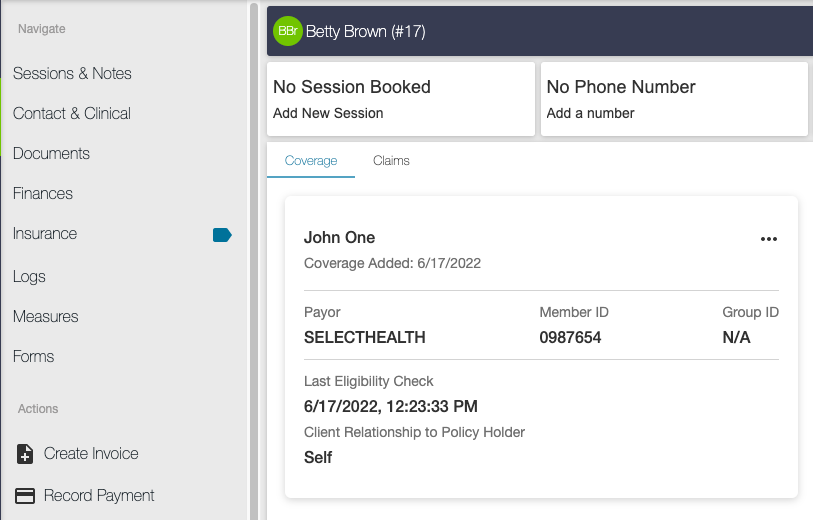Open the Documents section
813x520 pixels.
(x=51, y=154)
